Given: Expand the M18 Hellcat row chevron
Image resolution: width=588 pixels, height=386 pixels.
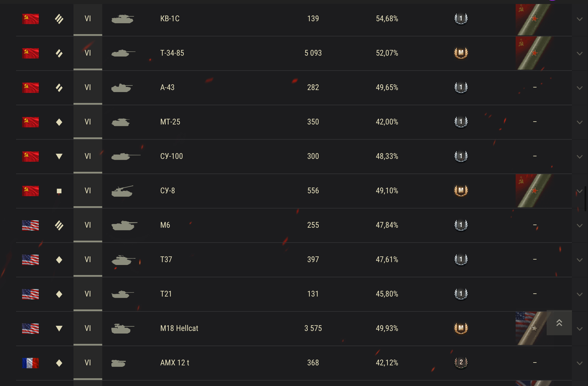Looking at the screenshot, I should click(x=580, y=329).
